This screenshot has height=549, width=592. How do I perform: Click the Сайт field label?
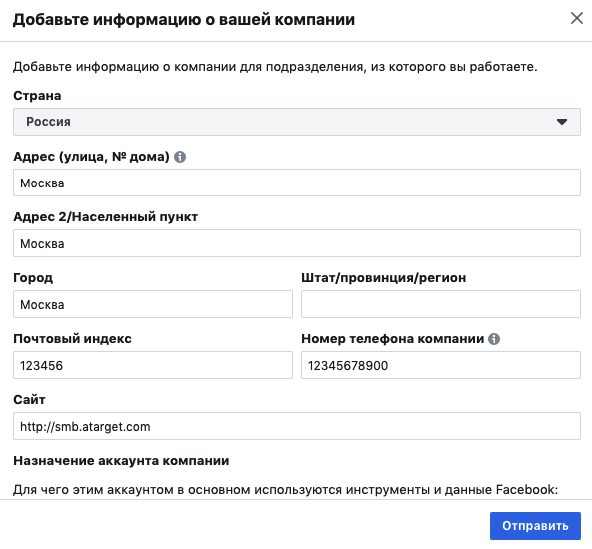tap(29, 399)
